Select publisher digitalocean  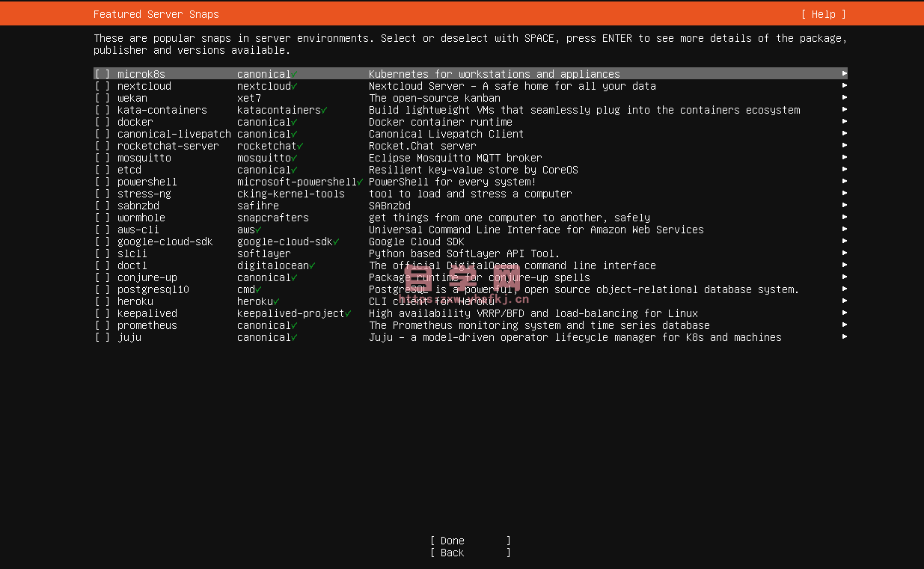click(x=273, y=265)
